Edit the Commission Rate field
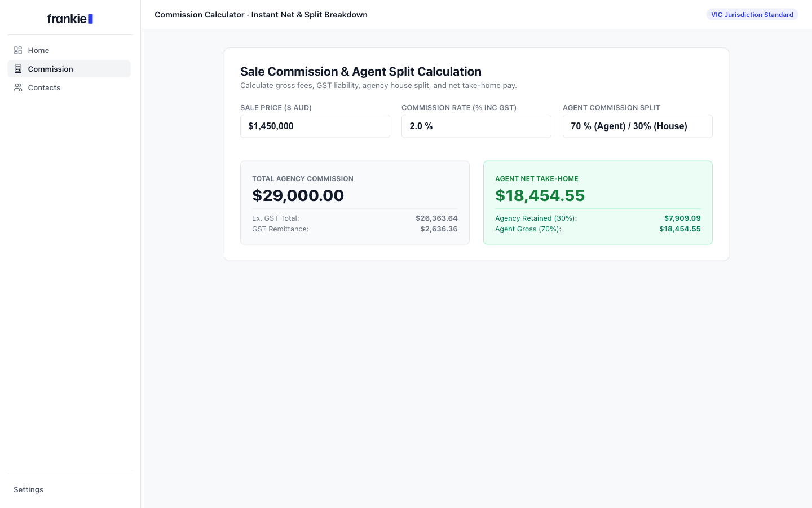This screenshot has height=508, width=812. pyautogui.click(x=476, y=126)
